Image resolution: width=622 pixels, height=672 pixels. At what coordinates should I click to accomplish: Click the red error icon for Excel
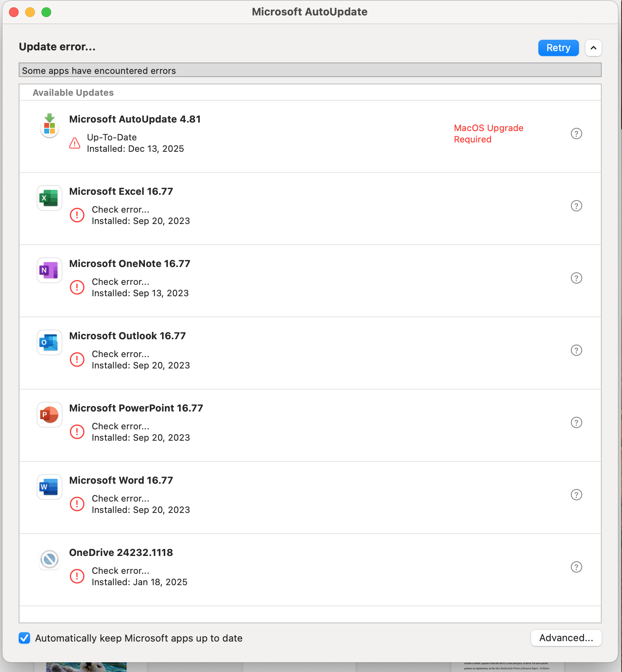tap(77, 215)
